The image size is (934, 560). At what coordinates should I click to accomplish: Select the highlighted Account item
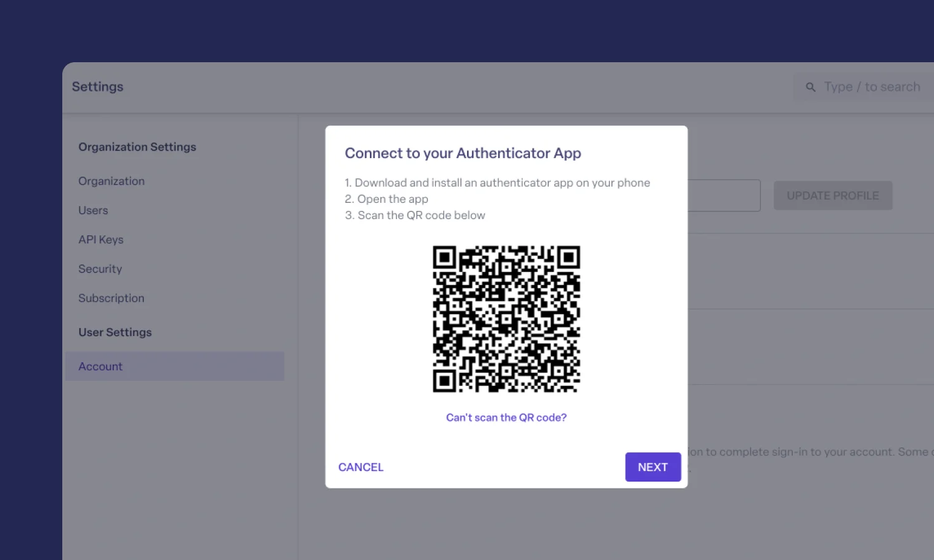pos(175,366)
